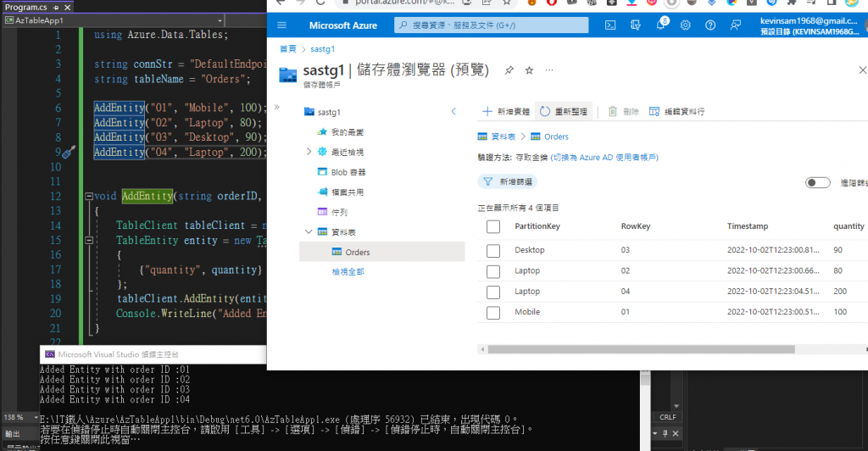
Task: Collapse the AddEntity method in code editor
Action: 88,196
